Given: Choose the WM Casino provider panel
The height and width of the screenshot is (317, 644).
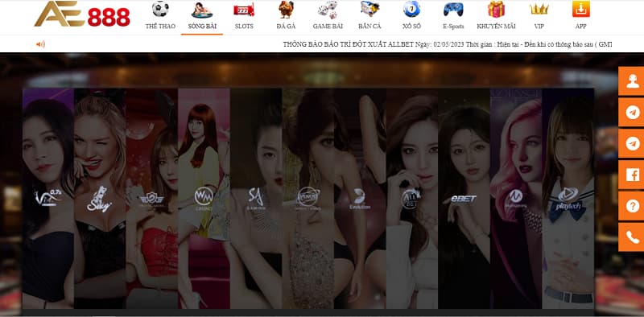Looking at the screenshot, I should [x=204, y=199].
